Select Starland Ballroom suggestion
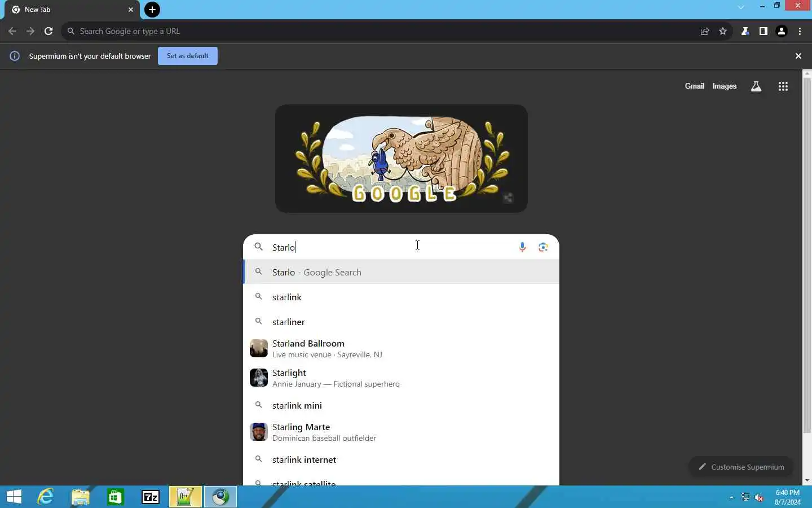The width and height of the screenshot is (812, 508). pos(401,348)
